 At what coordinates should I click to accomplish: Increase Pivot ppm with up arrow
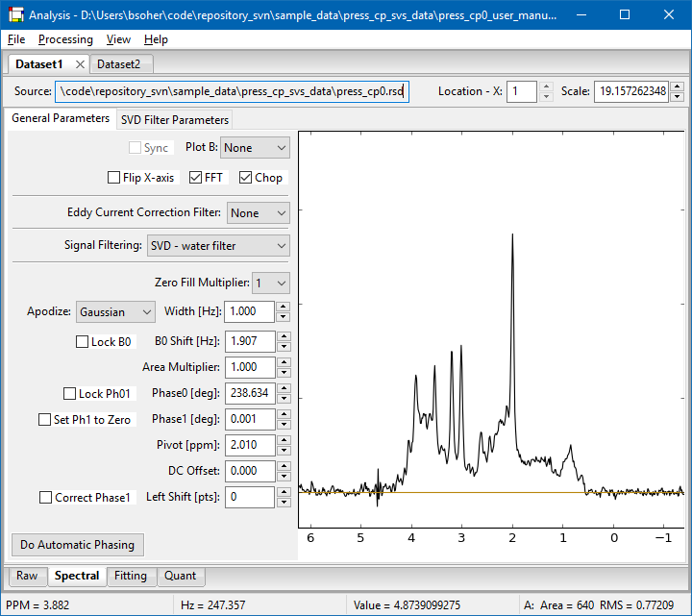pyautogui.click(x=283, y=440)
